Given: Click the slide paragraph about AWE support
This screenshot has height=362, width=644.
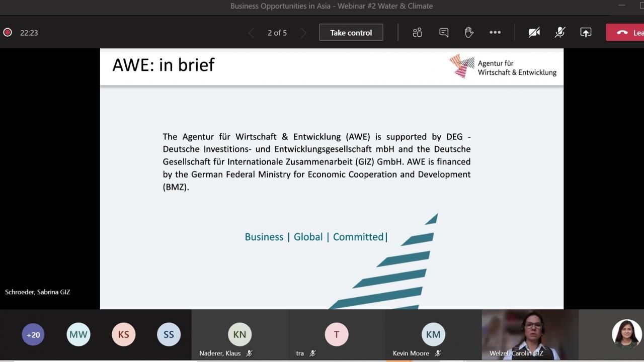Looking at the screenshot, I should (x=316, y=162).
